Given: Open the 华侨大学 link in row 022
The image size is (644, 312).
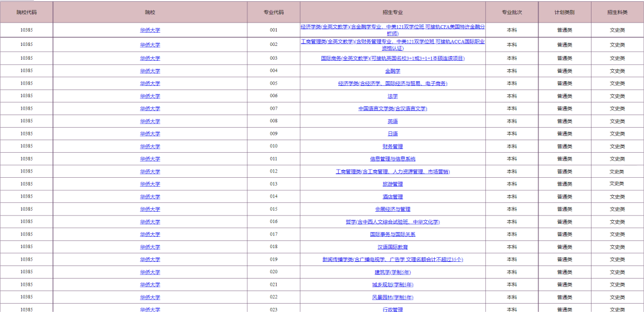Looking at the screenshot, I should click(150, 297).
